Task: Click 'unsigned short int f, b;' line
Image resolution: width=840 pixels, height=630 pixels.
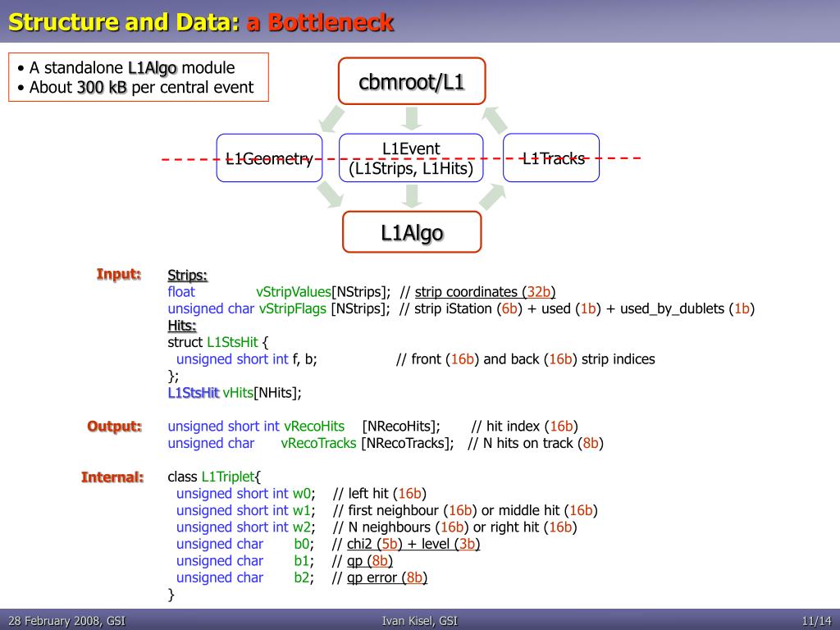Action: point(246,359)
